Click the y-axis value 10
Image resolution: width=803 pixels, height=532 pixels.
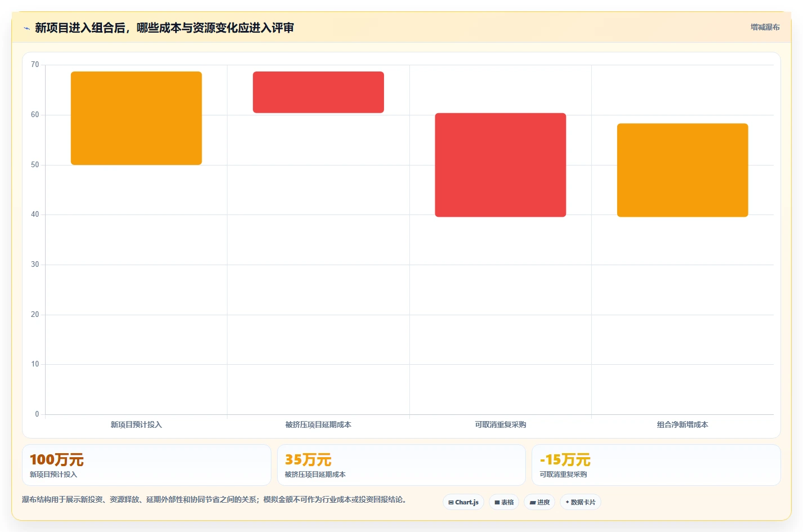35,364
